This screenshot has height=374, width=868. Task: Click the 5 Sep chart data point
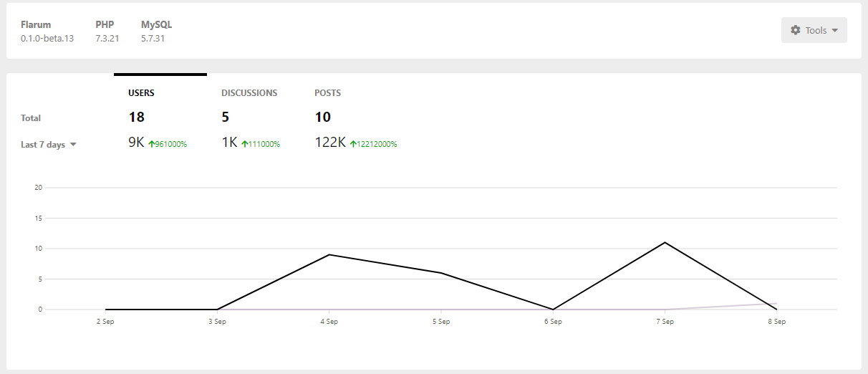pyautogui.click(x=441, y=273)
